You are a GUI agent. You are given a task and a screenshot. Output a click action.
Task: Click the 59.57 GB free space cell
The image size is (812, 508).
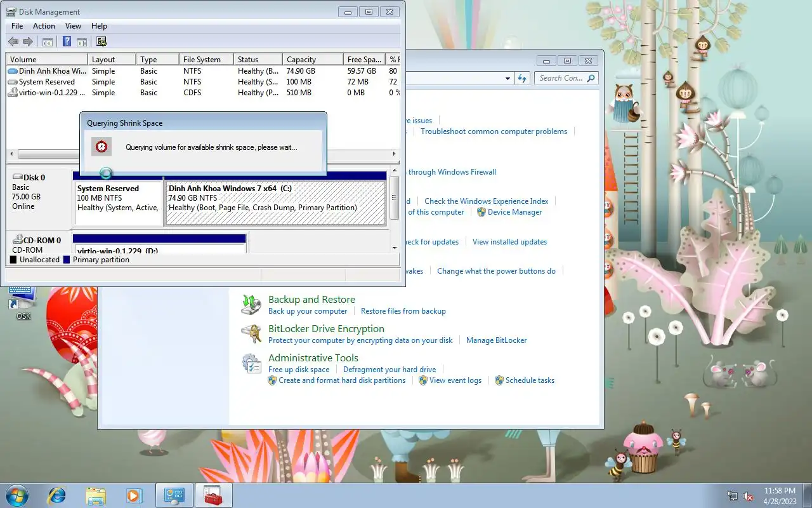pyautogui.click(x=362, y=71)
